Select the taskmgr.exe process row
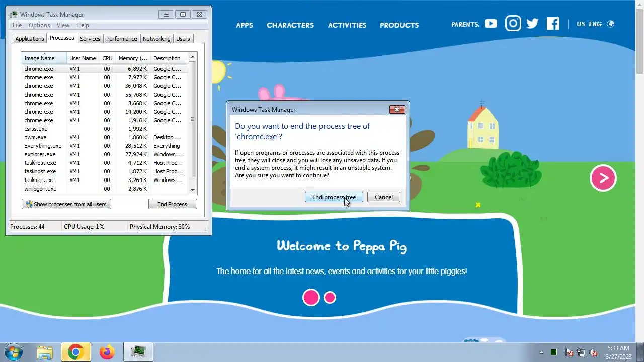This screenshot has height=362, width=644. pos(105,180)
